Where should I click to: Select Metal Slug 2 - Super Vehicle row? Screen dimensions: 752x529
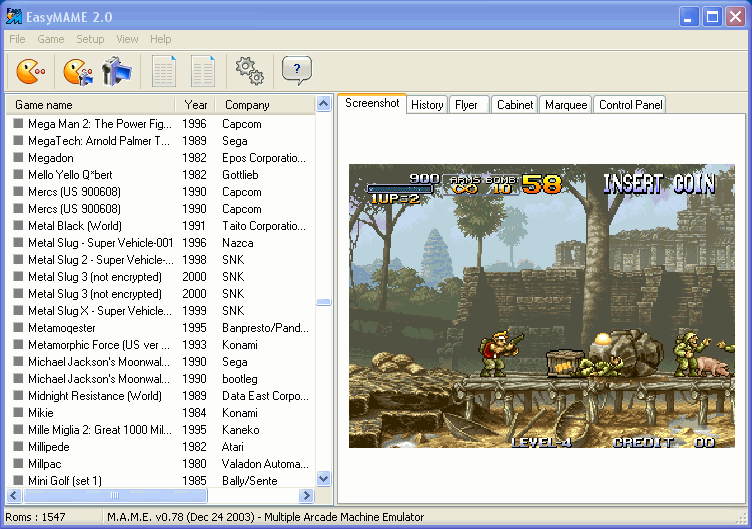coord(161,259)
